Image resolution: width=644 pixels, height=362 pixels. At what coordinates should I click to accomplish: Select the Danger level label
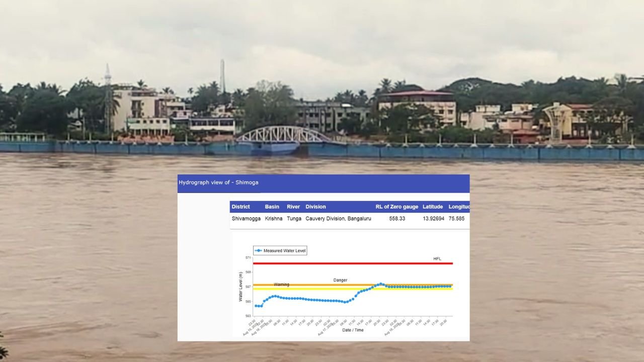[x=340, y=280]
